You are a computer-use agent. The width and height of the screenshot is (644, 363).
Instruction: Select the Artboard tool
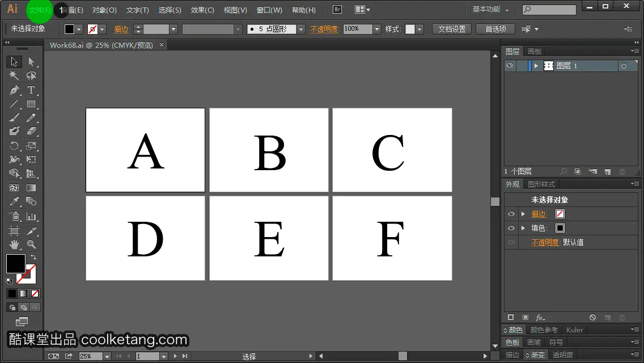click(14, 231)
